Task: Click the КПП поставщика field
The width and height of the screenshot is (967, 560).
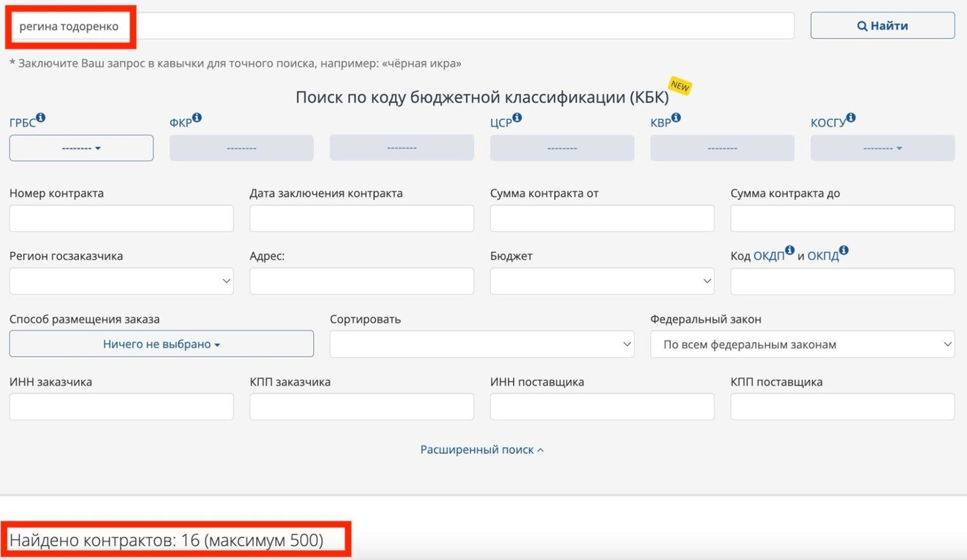Action: point(843,407)
